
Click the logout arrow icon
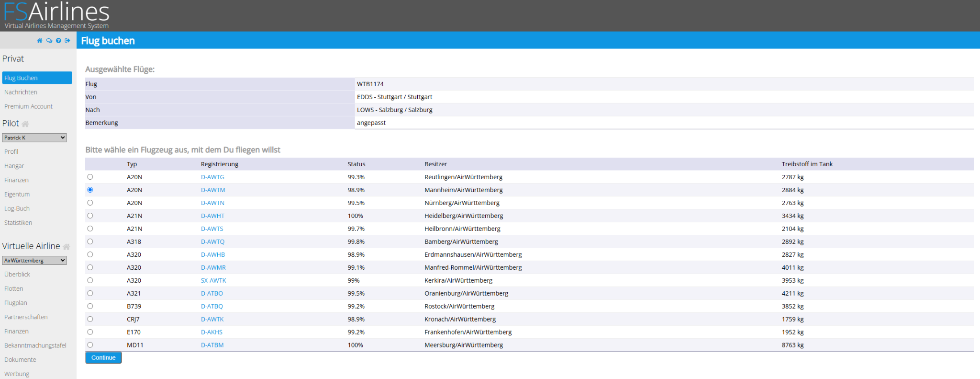click(67, 41)
